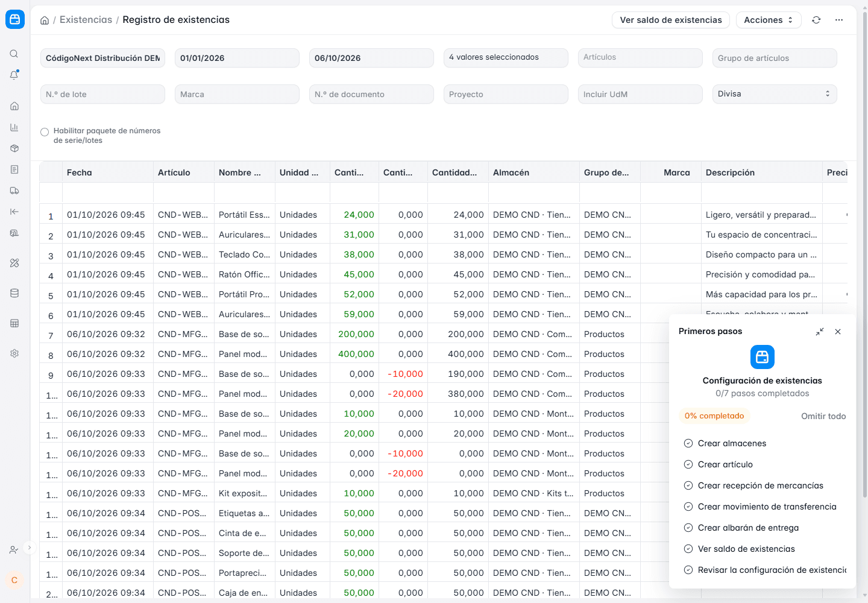This screenshot has height=603, width=868.
Task: Click the collapse arrow-to-bar sidebar icon
Action: coord(14,212)
